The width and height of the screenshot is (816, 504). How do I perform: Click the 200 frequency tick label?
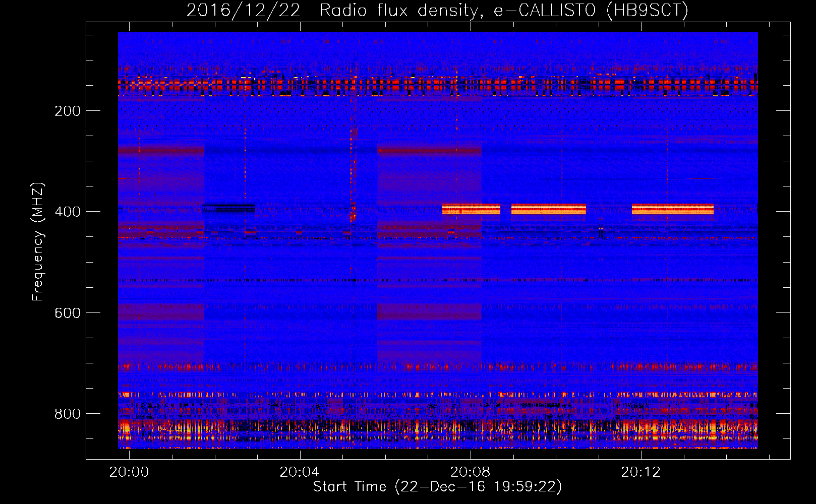click(68, 111)
